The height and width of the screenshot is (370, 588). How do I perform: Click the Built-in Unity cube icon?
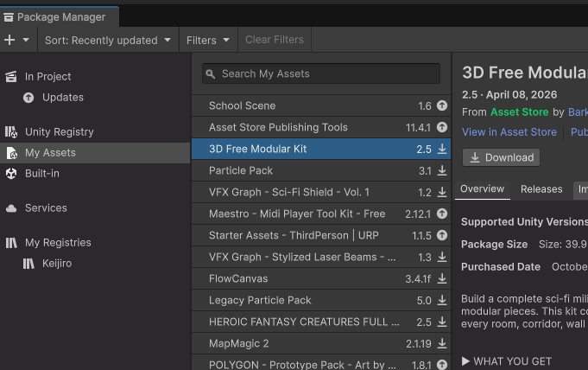pos(11,174)
